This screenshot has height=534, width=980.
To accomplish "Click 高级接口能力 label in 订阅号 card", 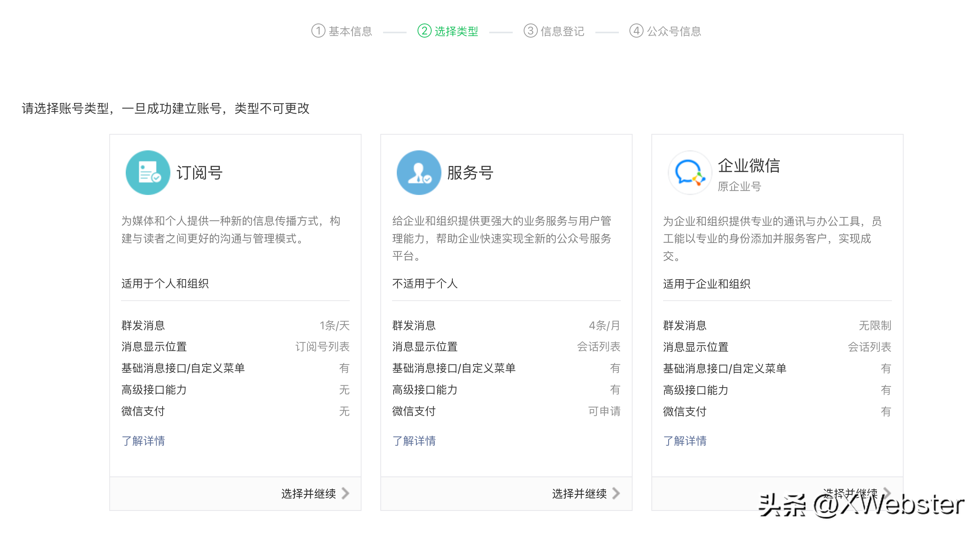I will 154,390.
